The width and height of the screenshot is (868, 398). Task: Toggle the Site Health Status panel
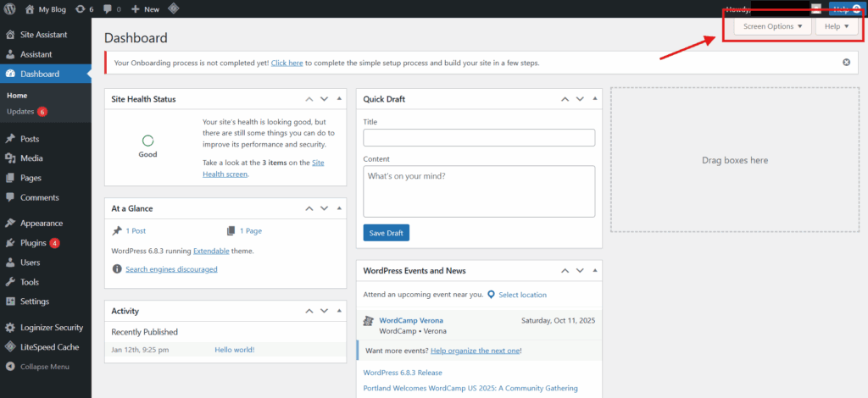click(340, 99)
